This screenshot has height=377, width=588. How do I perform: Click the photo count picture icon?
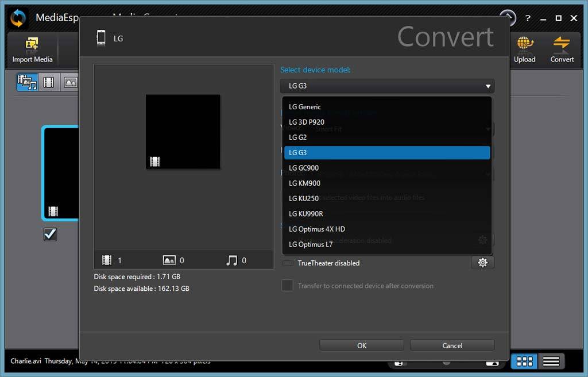tap(169, 260)
